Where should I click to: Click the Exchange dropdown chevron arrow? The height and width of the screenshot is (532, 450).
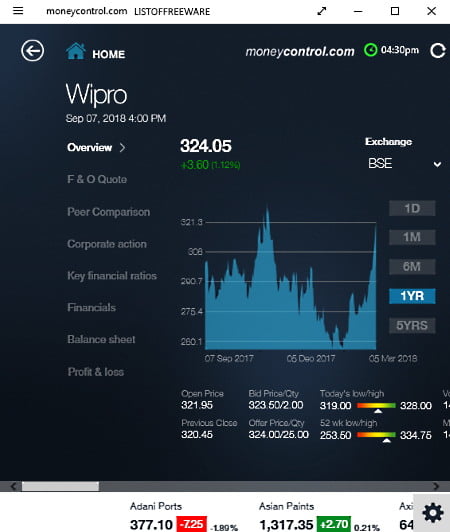click(x=437, y=165)
